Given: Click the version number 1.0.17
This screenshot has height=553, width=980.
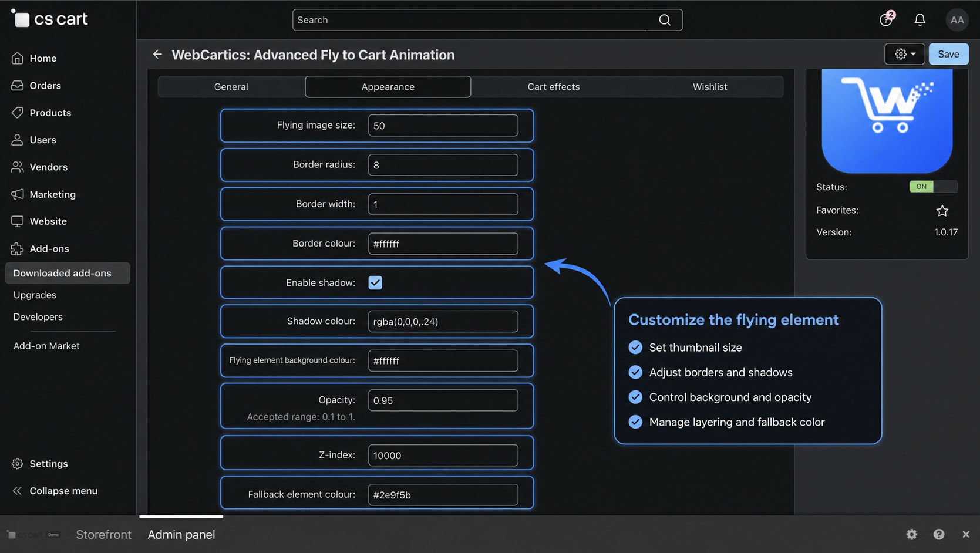Looking at the screenshot, I should point(945,232).
